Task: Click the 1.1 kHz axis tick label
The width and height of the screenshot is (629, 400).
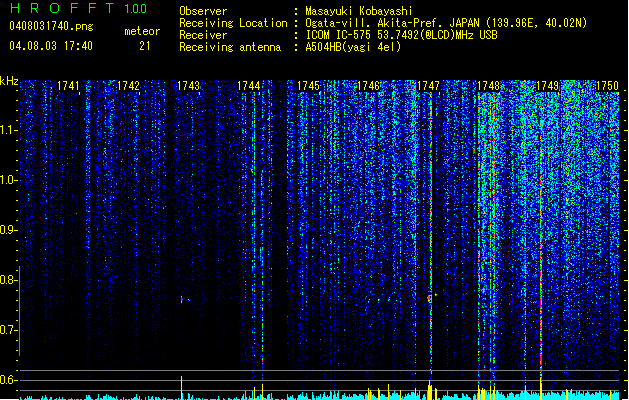Action: [x=8, y=130]
